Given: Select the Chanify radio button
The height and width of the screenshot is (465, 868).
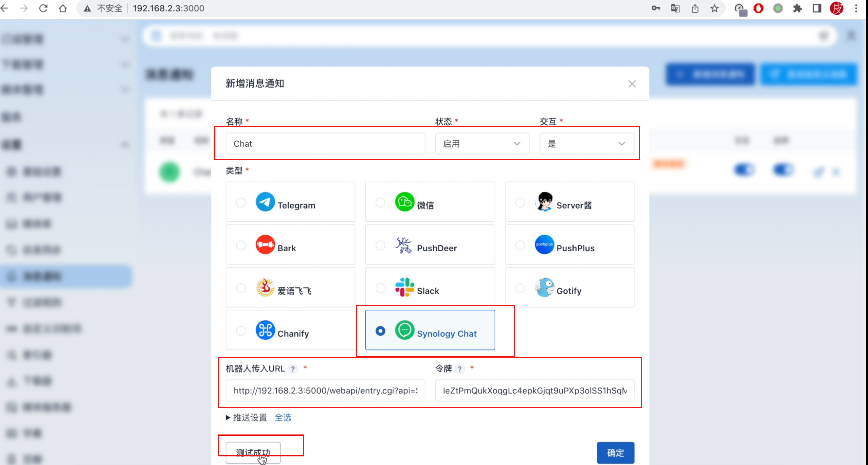Looking at the screenshot, I should tap(241, 331).
